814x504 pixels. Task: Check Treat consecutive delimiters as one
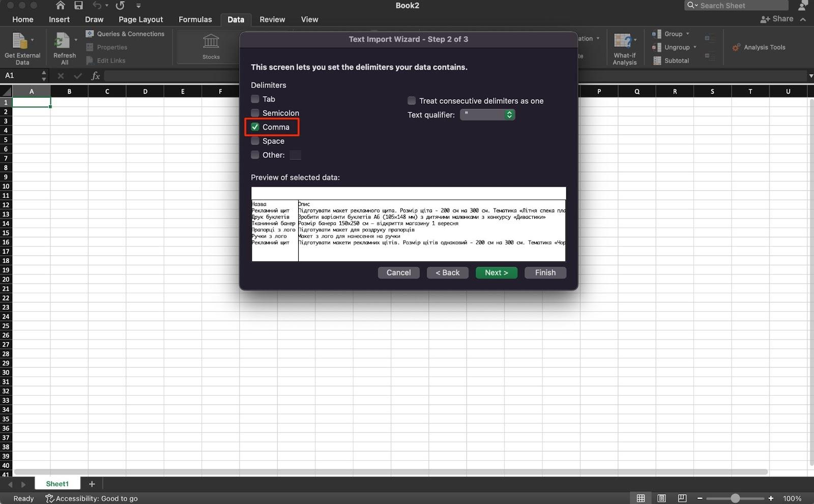click(x=412, y=101)
